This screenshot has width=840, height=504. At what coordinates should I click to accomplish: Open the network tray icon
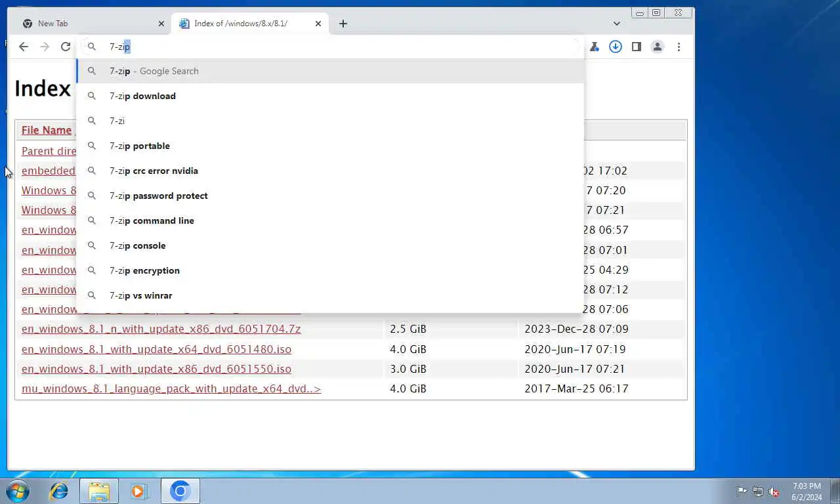coord(758,492)
